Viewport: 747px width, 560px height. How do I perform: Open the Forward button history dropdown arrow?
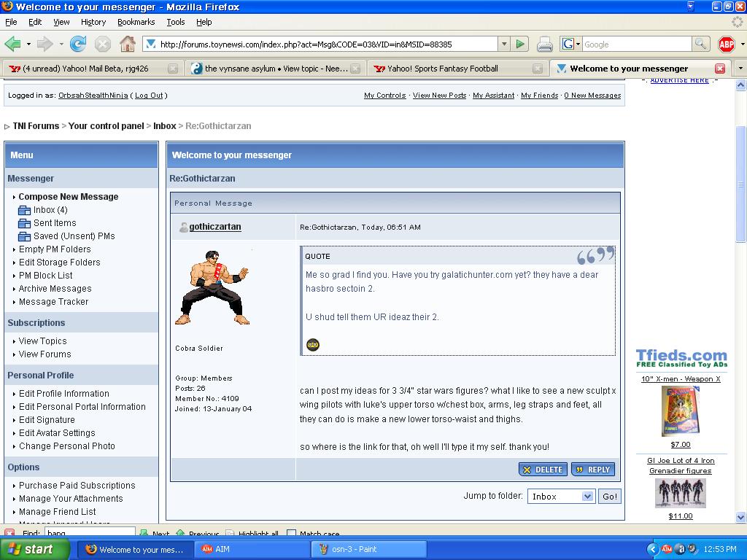pos(61,44)
